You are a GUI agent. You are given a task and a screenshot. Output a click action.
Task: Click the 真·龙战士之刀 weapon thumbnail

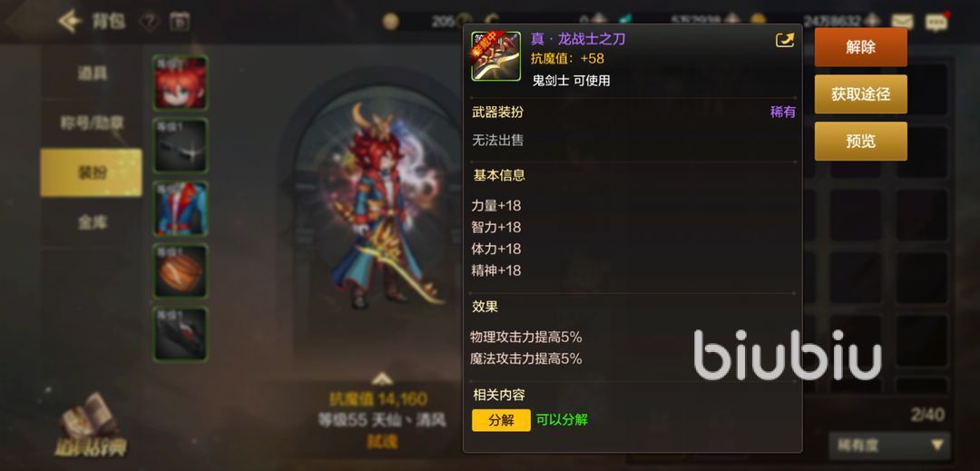click(496, 56)
